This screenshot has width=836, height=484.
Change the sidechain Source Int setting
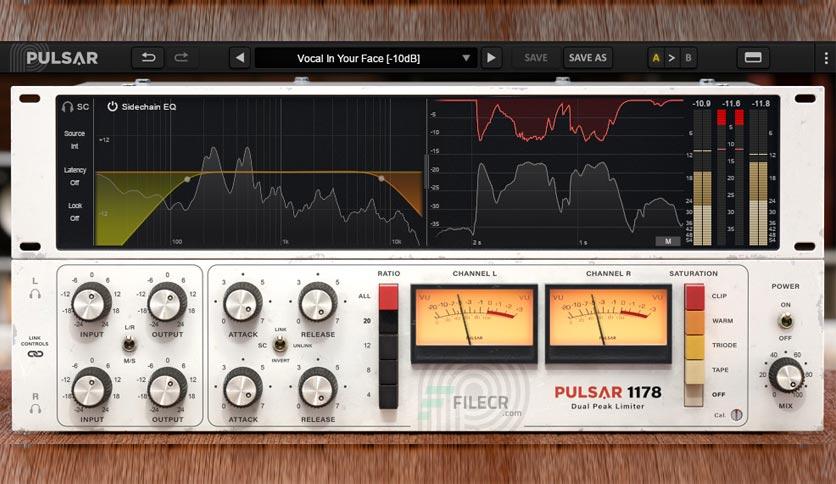[75, 146]
